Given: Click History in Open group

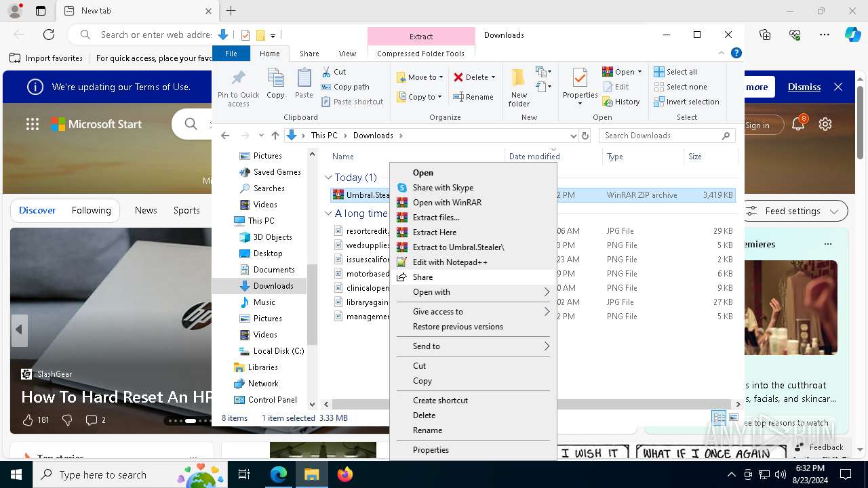Looking at the screenshot, I should (x=620, y=102).
